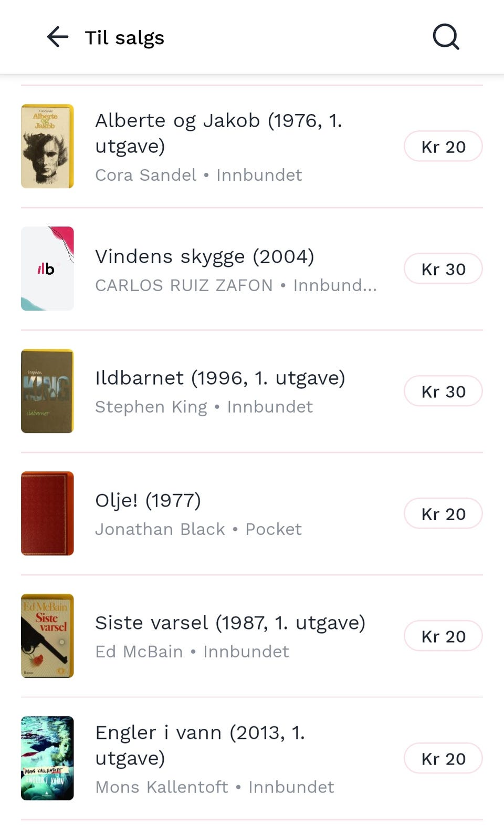Open search with magnifier icon

pos(446,37)
